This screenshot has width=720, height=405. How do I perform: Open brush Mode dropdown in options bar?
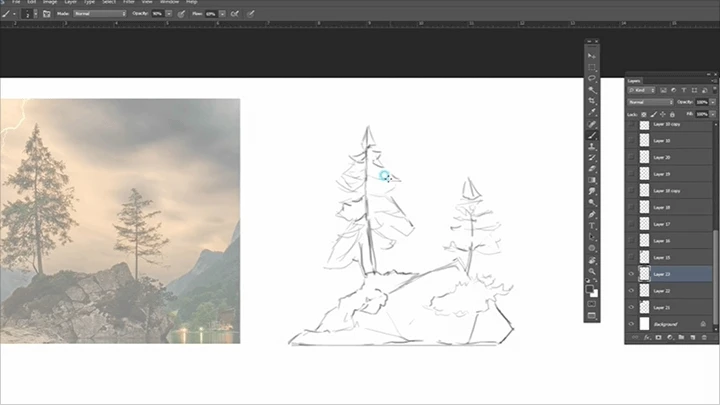point(100,14)
